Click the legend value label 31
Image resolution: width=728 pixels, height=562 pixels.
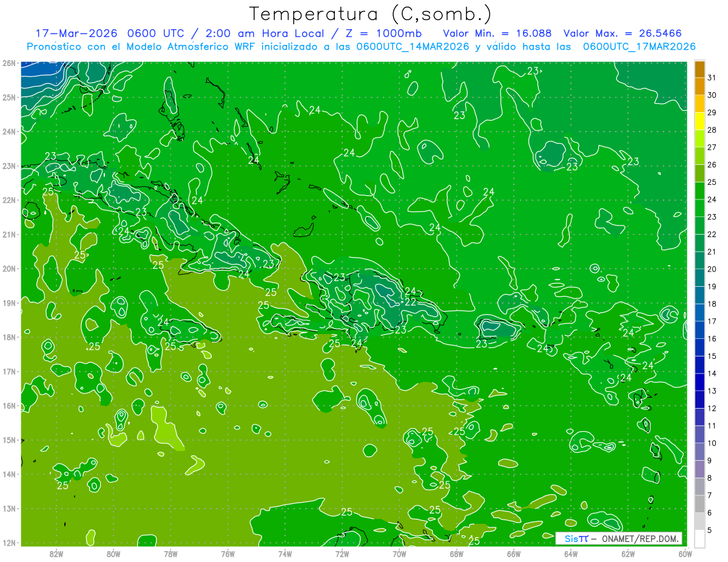point(712,78)
